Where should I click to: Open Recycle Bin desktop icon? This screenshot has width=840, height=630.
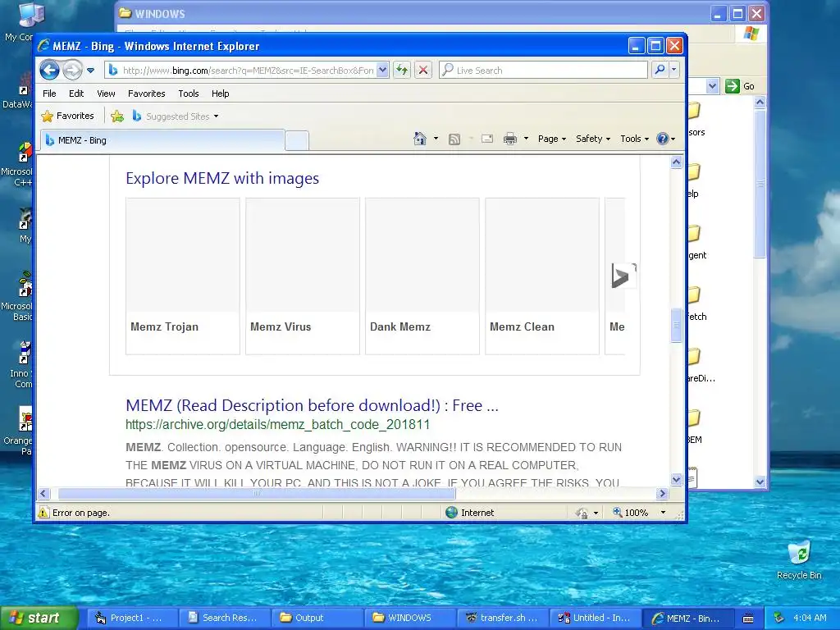pyautogui.click(x=799, y=560)
